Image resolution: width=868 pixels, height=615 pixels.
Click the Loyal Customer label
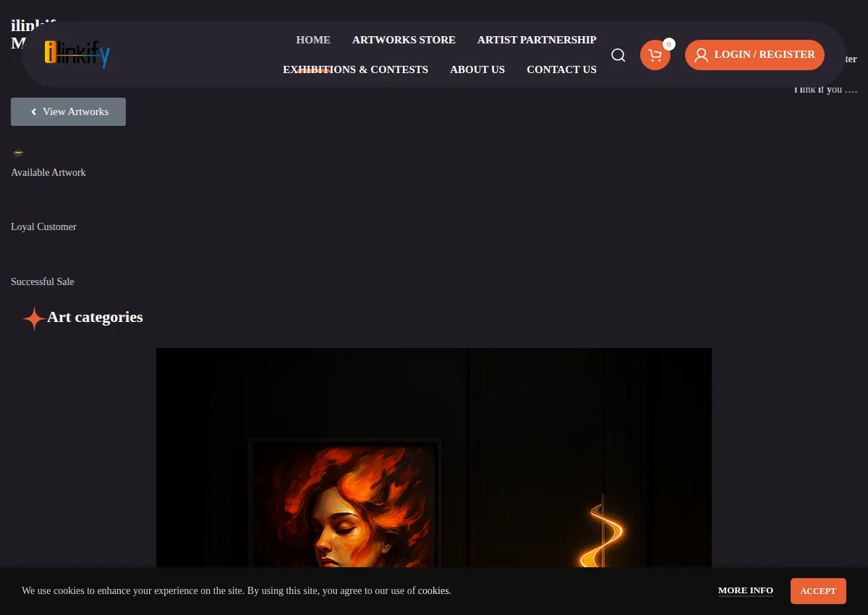[x=43, y=226]
